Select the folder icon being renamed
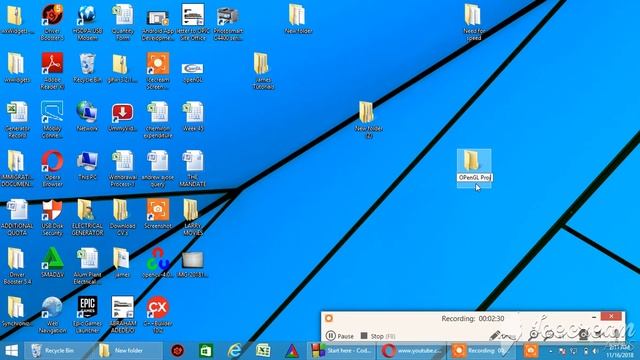The height and width of the screenshot is (360, 640). [472, 160]
